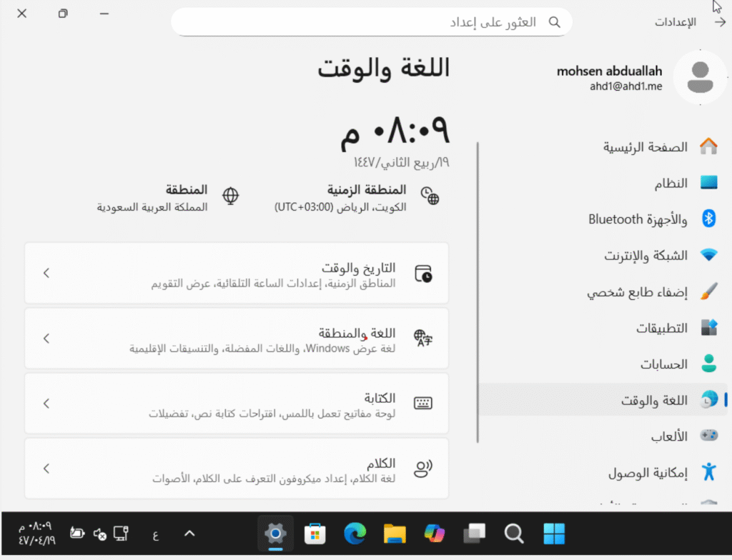Click the Network and Internet Wi-Fi icon
732x560 pixels.
click(x=708, y=256)
